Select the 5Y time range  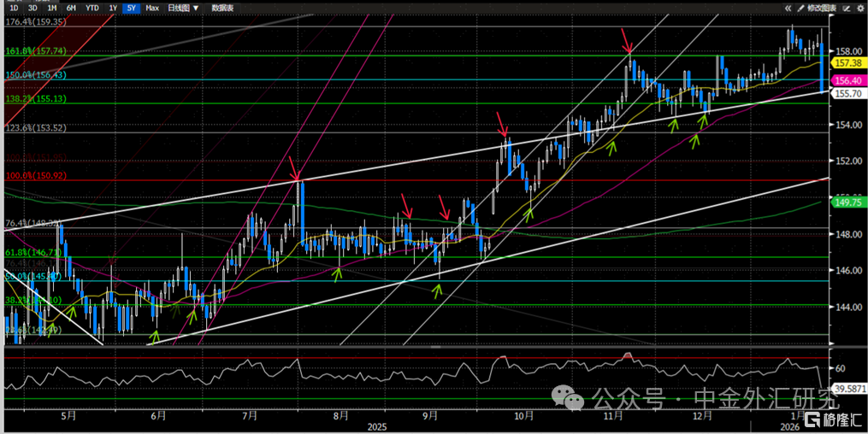[x=130, y=8]
